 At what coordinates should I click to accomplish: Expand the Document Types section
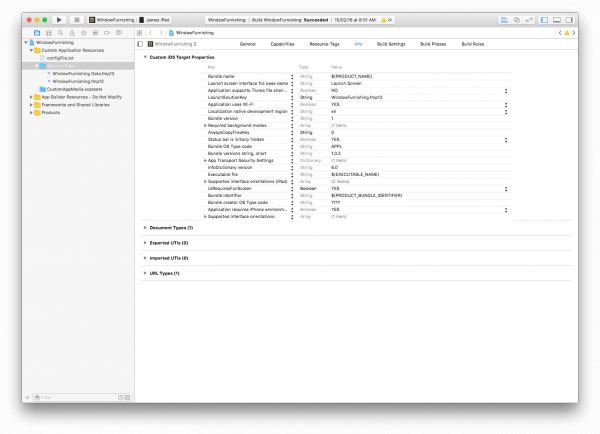click(145, 228)
